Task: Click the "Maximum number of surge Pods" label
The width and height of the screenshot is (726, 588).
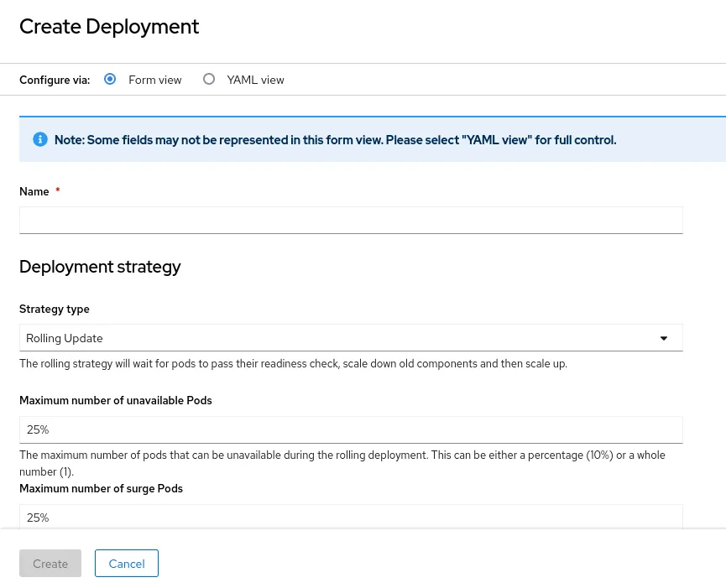Action: pos(101,488)
